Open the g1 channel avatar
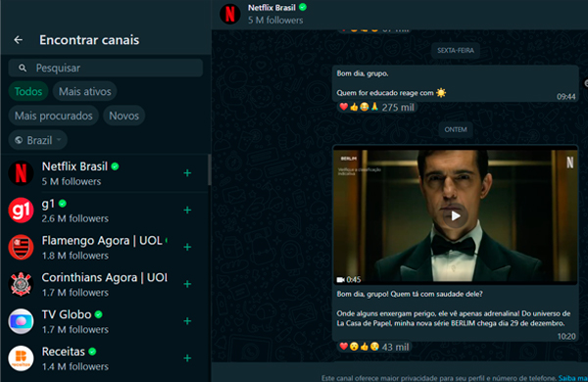 pos(21,210)
